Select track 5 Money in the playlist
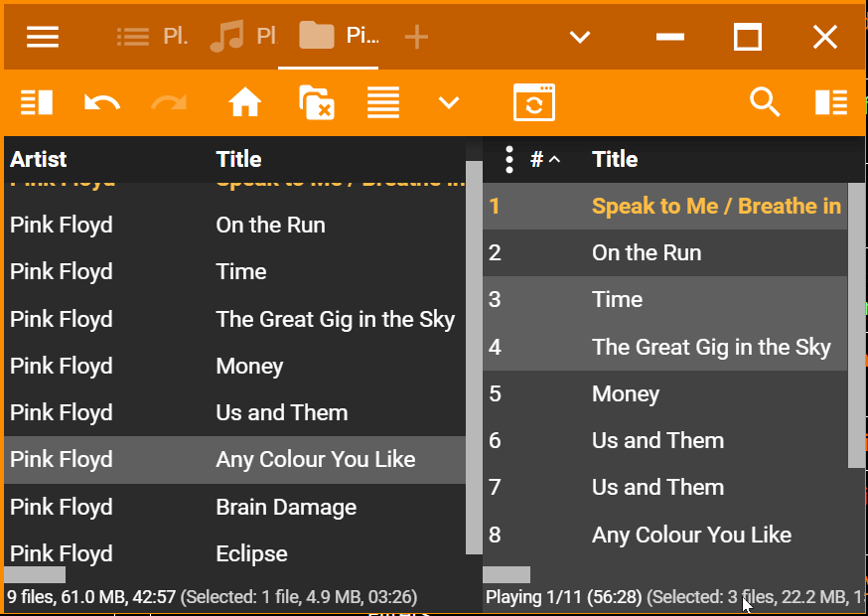This screenshot has width=868, height=616. point(626,393)
